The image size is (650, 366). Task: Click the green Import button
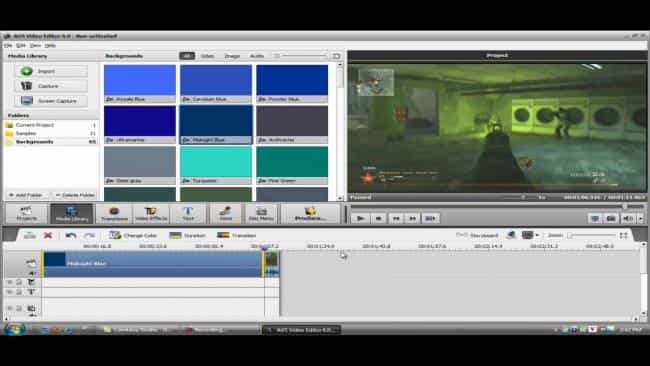point(51,71)
